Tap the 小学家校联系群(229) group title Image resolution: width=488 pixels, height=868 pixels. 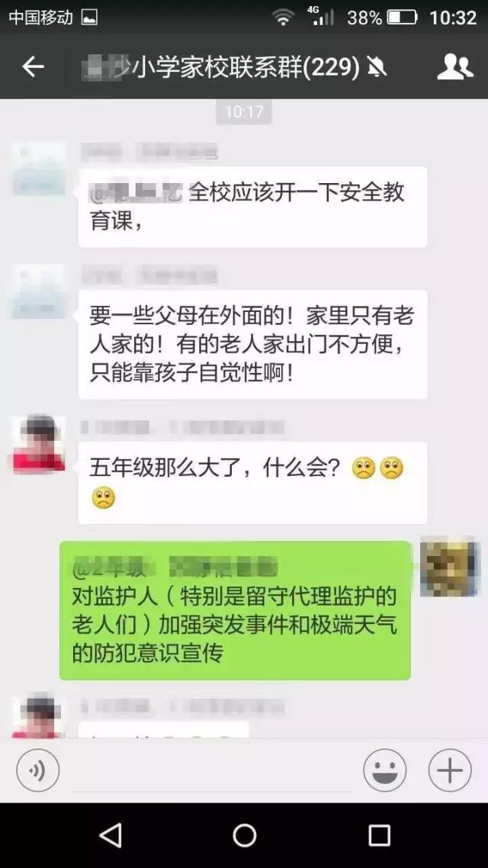[x=246, y=68]
